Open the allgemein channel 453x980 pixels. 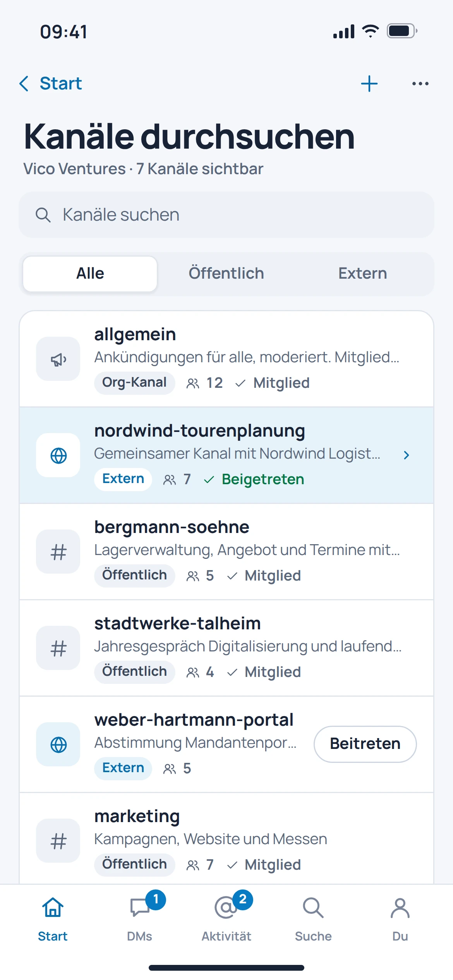tap(226, 359)
